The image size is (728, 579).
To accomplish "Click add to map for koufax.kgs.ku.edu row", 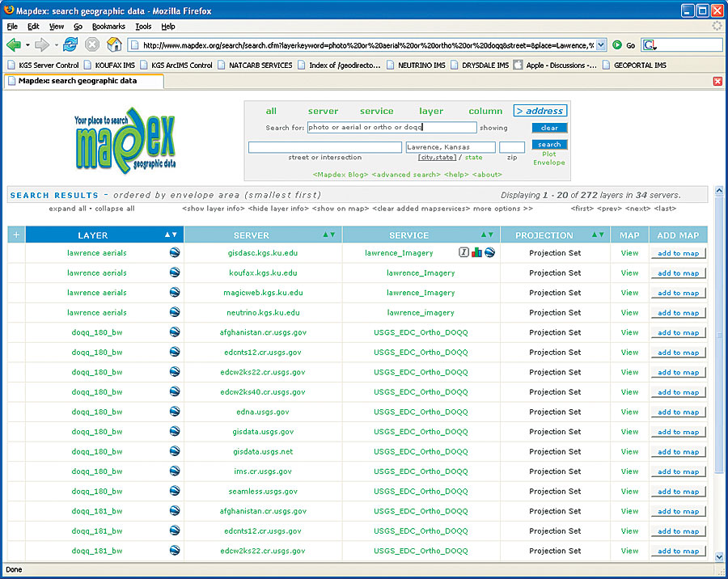I will [x=679, y=273].
